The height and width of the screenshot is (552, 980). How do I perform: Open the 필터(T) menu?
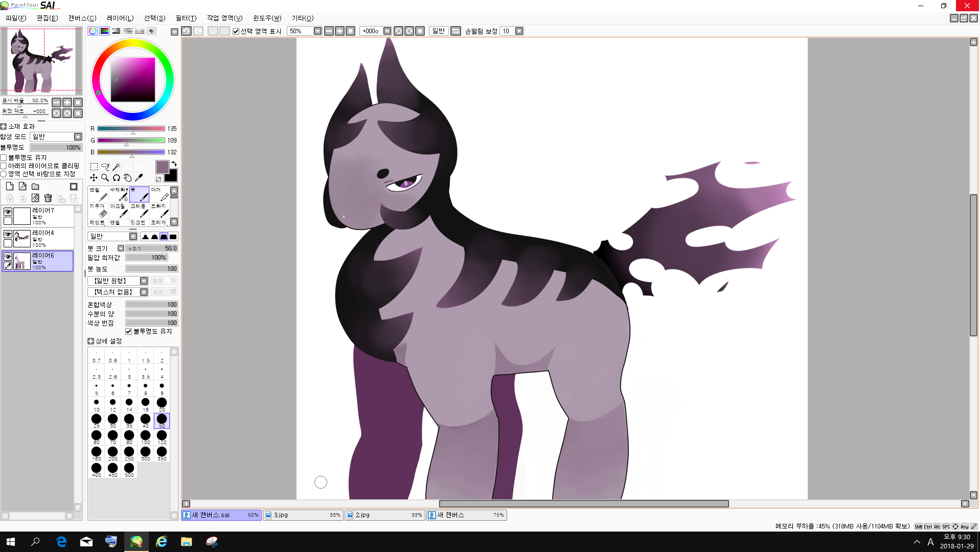coord(186,18)
